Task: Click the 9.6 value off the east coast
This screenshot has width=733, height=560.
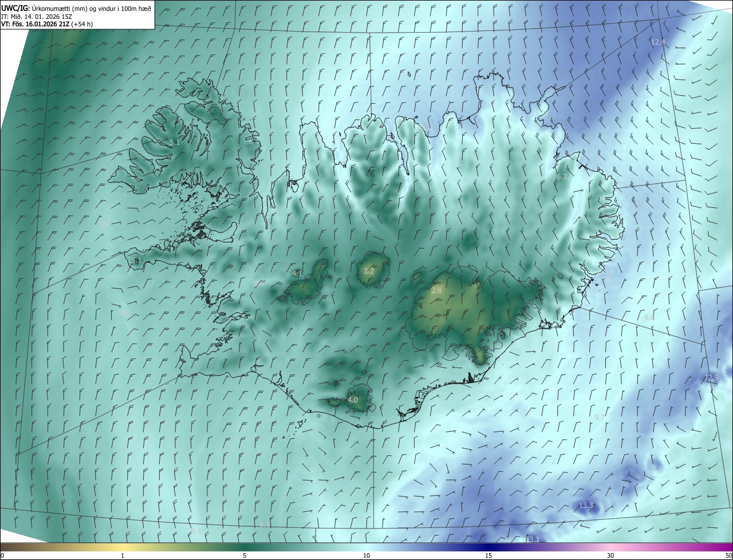Action: point(649,317)
